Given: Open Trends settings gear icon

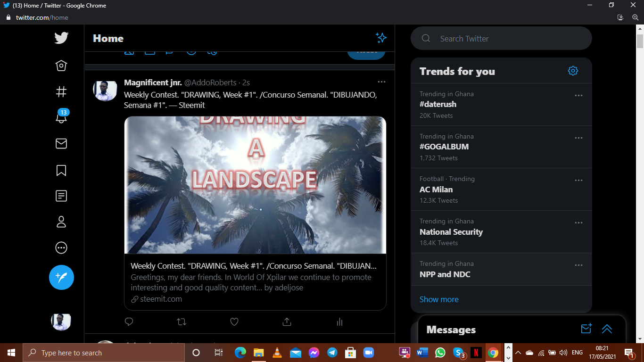Looking at the screenshot, I should 573,71.
